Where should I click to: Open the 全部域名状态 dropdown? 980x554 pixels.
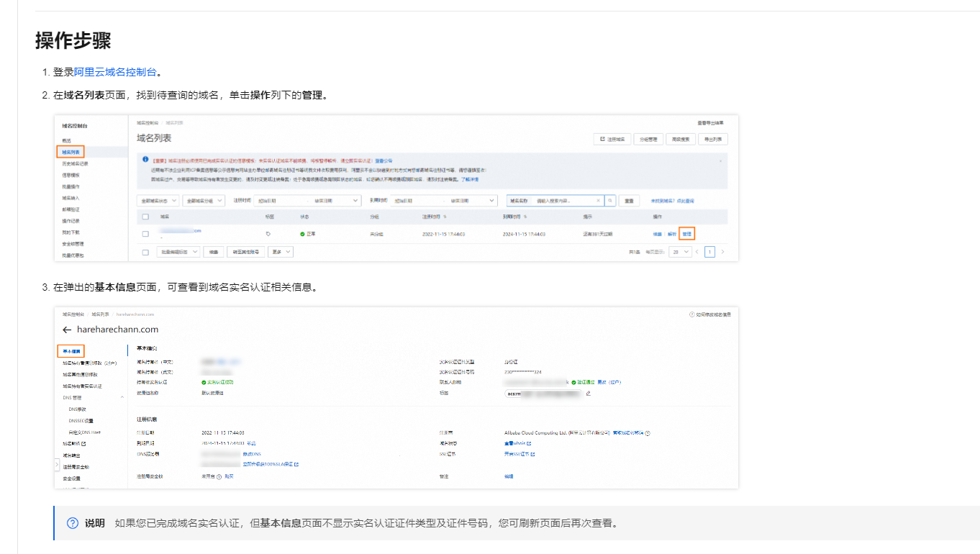(158, 201)
